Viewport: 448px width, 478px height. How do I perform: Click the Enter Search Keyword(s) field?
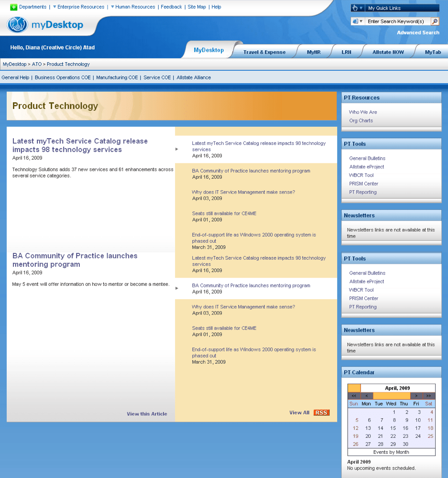point(398,22)
